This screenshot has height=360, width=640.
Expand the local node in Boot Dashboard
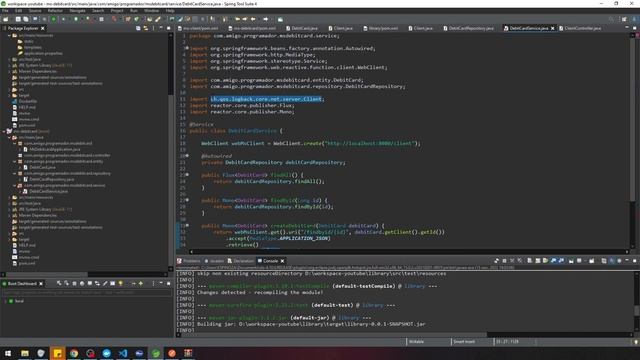click(x=6, y=301)
